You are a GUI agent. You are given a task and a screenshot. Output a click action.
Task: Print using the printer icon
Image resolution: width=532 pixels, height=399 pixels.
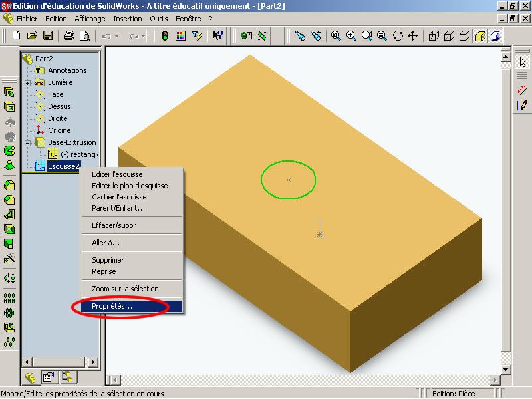pyautogui.click(x=69, y=35)
